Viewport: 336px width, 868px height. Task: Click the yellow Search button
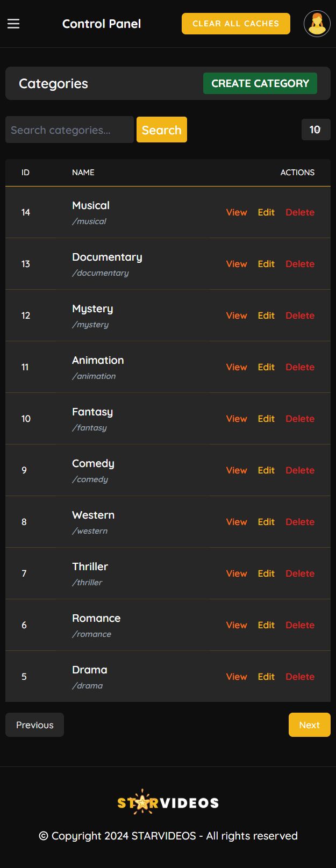[x=162, y=130]
